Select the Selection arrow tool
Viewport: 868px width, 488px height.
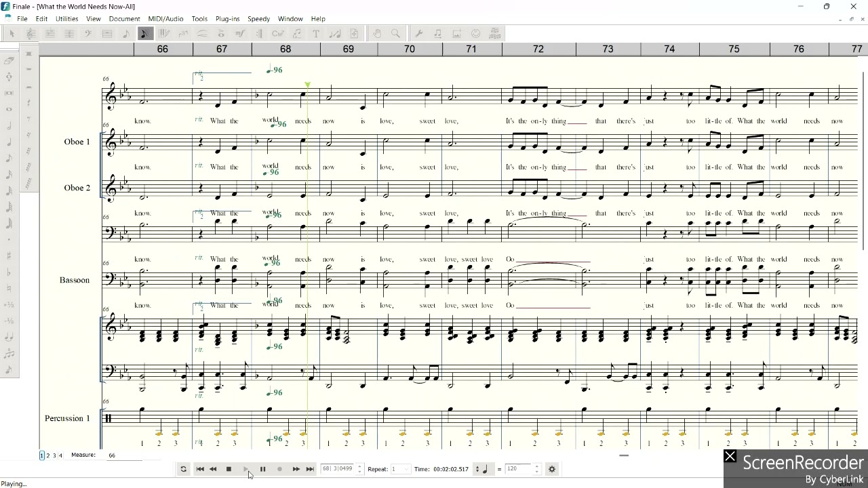[12, 33]
